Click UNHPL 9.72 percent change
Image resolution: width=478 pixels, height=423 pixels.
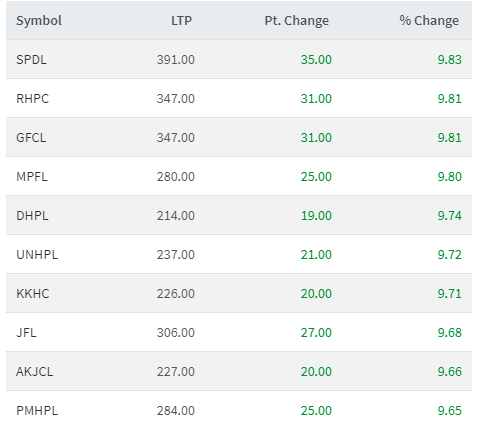point(450,255)
